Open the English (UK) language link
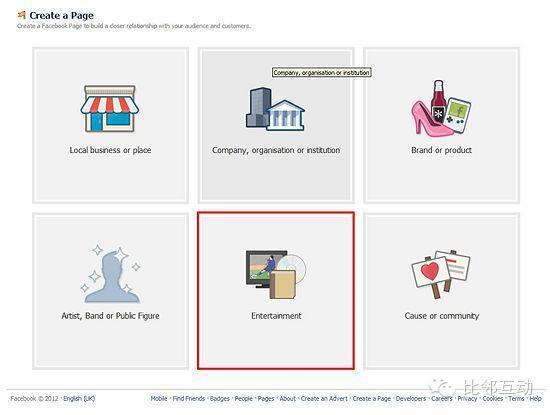This screenshot has width=550, height=415. coord(79,399)
